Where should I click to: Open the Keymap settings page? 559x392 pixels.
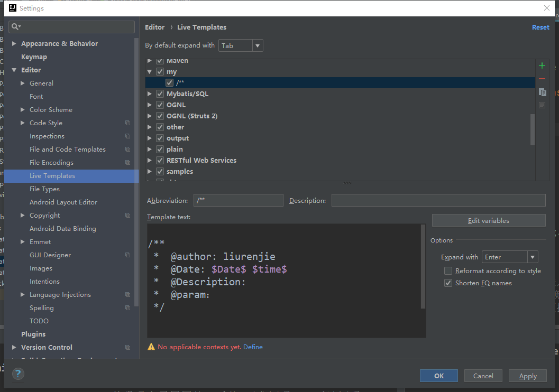click(x=34, y=57)
